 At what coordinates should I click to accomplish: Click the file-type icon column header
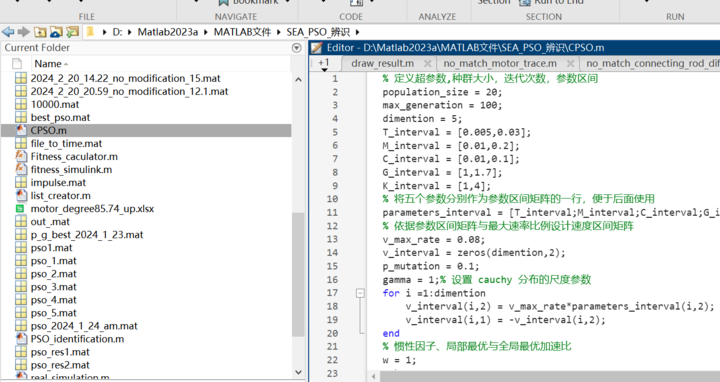point(17,64)
